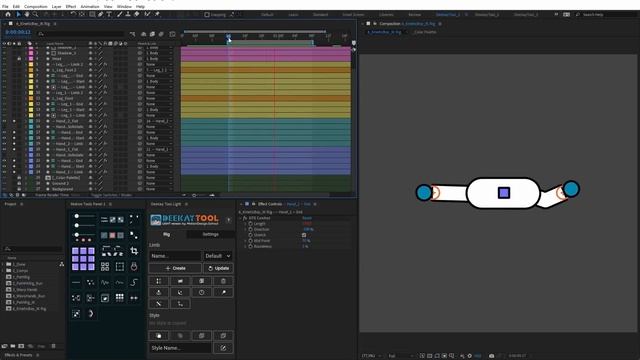The width and height of the screenshot is (640, 360).
Task: Toggle the lock on the Background layer
Action: [x=19, y=189]
